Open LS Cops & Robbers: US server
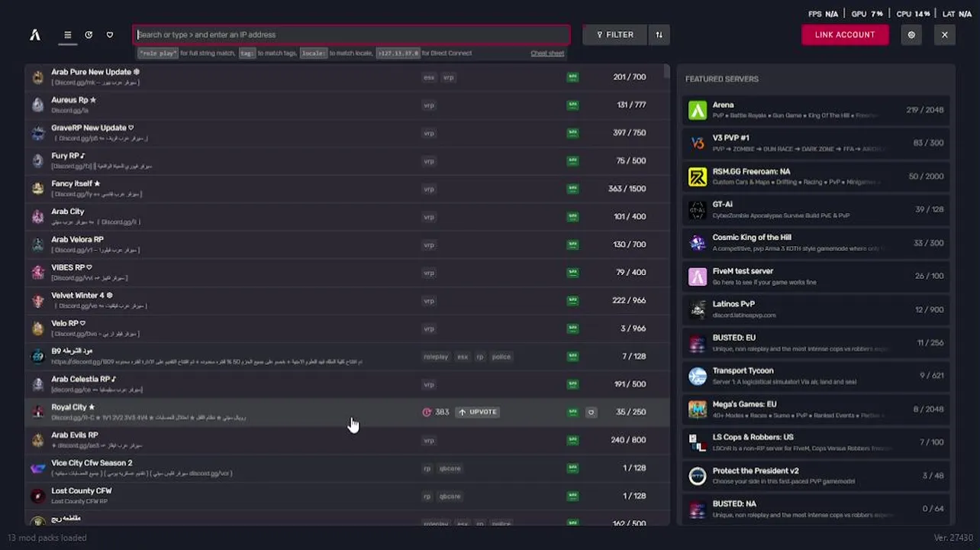 pos(816,442)
